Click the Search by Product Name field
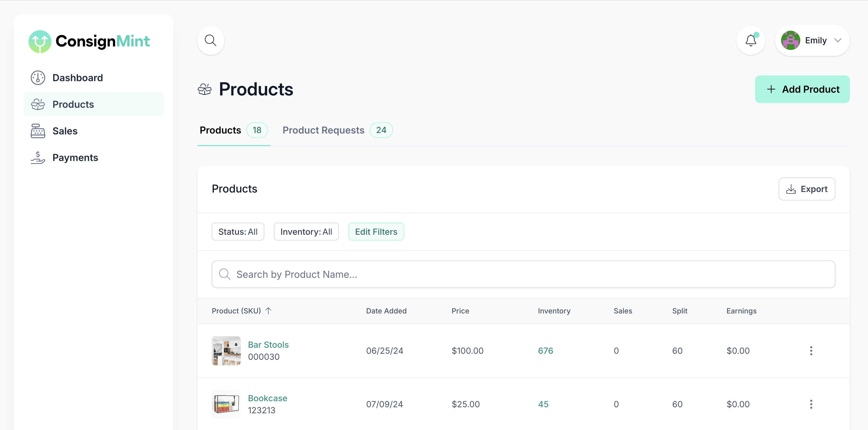The height and width of the screenshot is (430, 868). pyautogui.click(x=523, y=274)
